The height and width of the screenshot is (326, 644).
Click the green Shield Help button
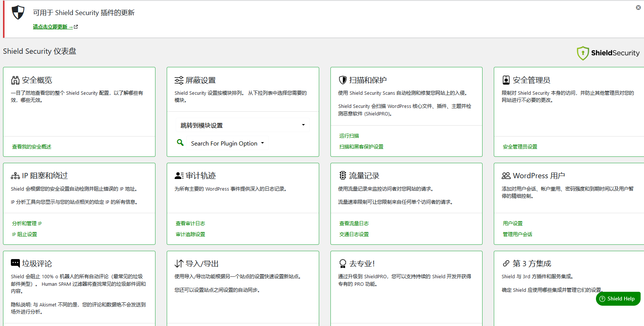click(618, 299)
